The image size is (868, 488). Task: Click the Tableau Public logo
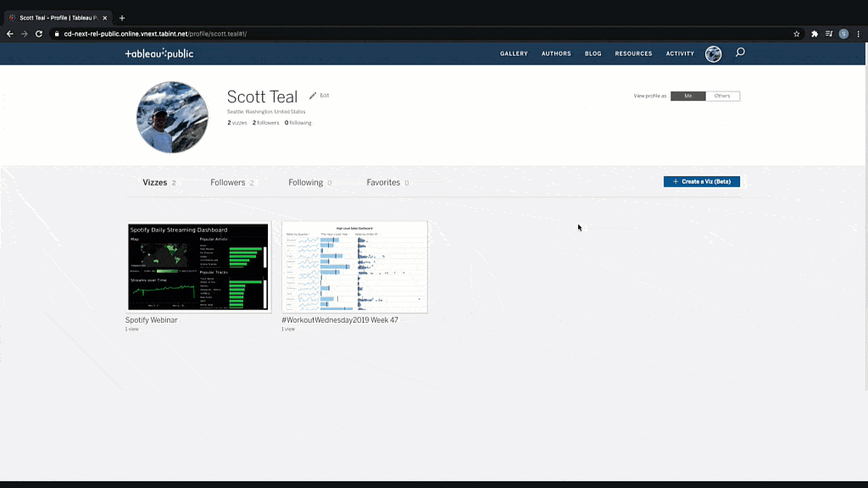click(x=159, y=53)
